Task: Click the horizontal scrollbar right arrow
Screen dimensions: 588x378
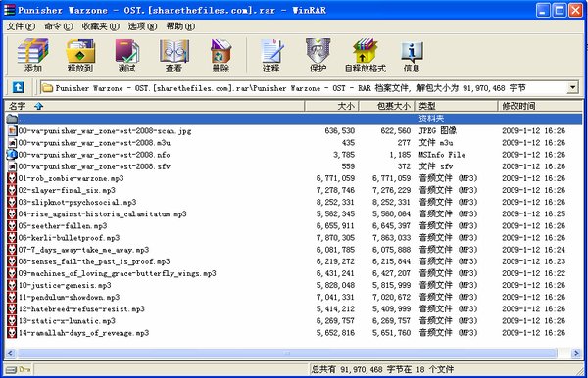Action: pos(577,353)
